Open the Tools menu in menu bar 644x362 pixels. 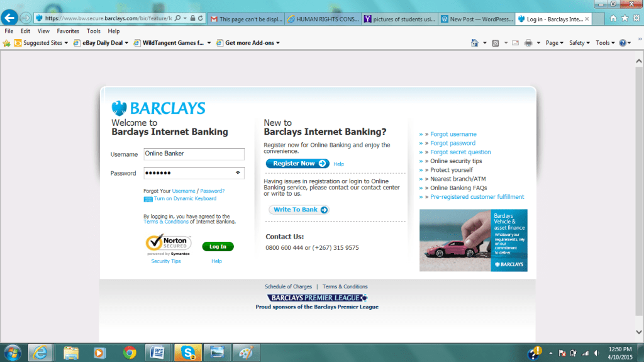94,31
